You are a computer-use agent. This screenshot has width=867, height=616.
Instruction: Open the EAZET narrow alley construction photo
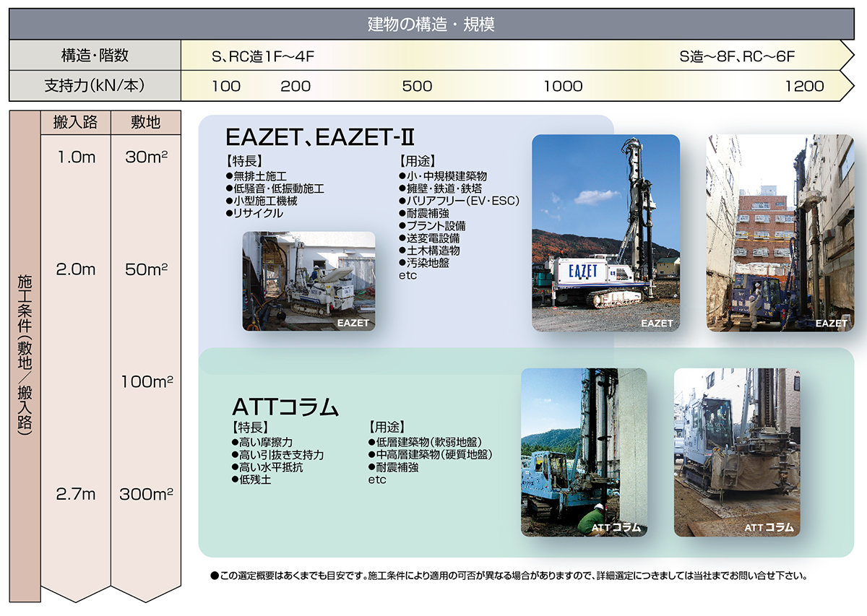click(x=780, y=233)
